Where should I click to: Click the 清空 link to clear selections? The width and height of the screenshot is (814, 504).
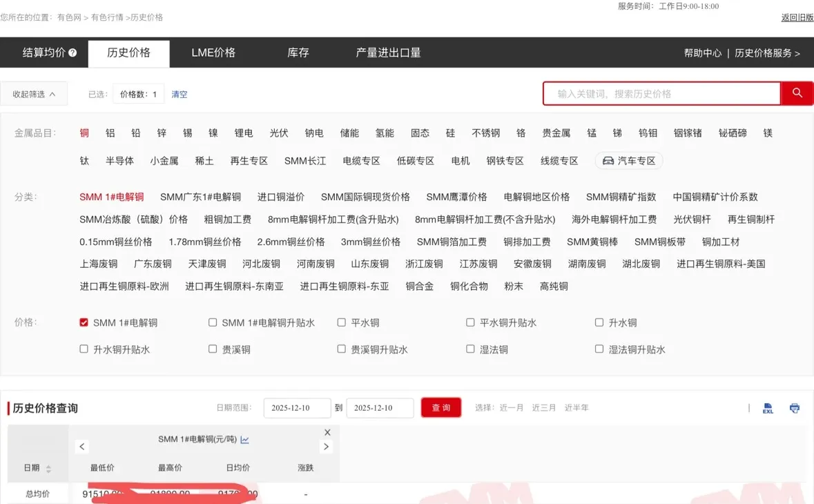click(x=178, y=94)
